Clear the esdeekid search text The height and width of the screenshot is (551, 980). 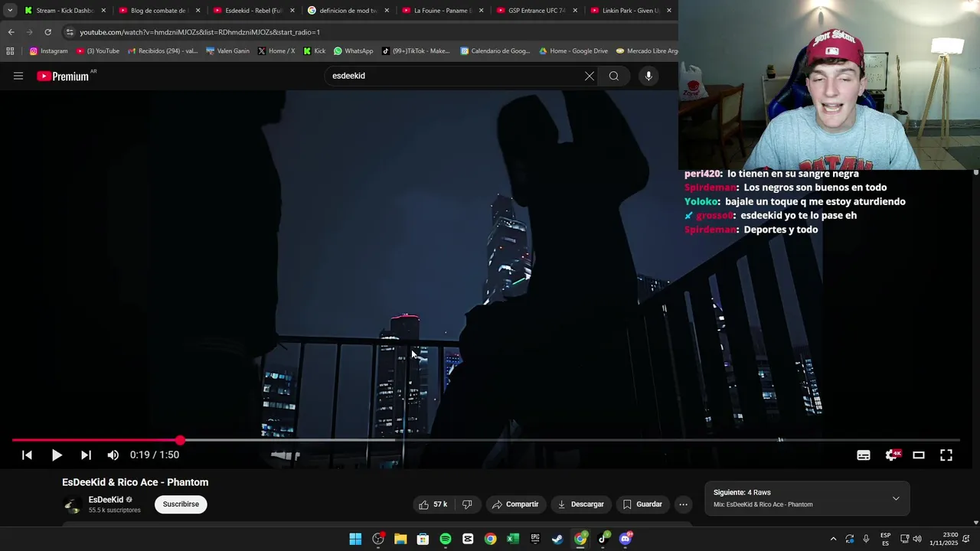[590, 76]
